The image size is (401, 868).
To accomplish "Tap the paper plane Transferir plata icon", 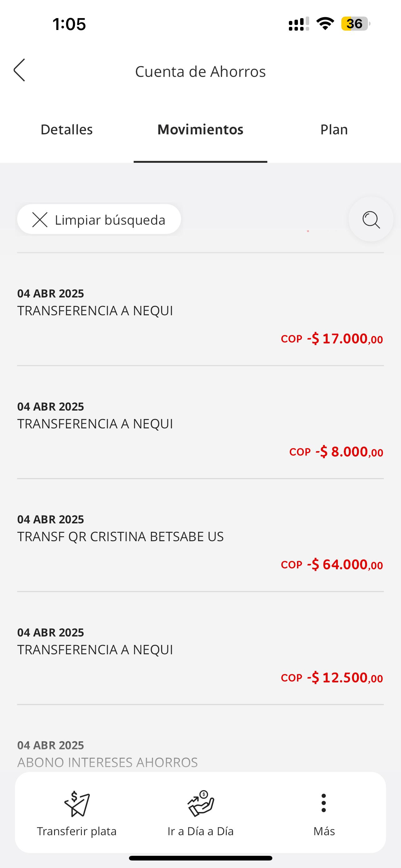I will click(x=77, y=804).
